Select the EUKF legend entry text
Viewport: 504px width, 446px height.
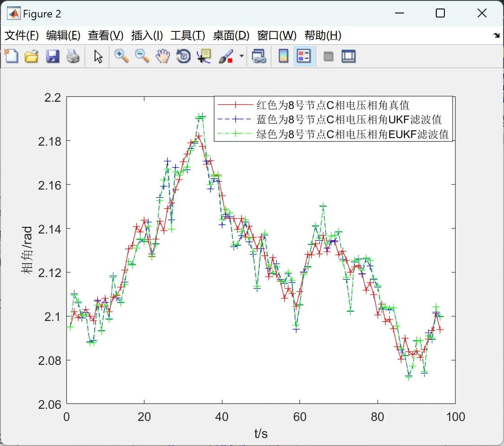click(352, 134)
